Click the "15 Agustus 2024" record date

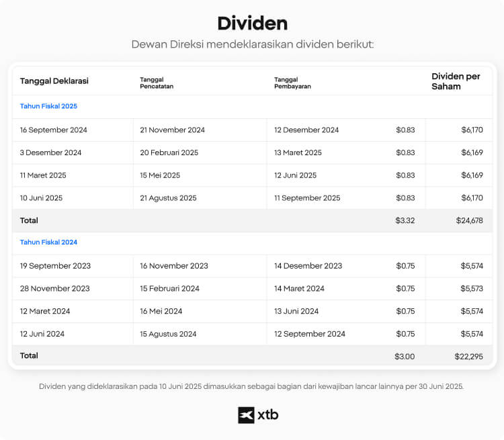[x=168, y=334]
